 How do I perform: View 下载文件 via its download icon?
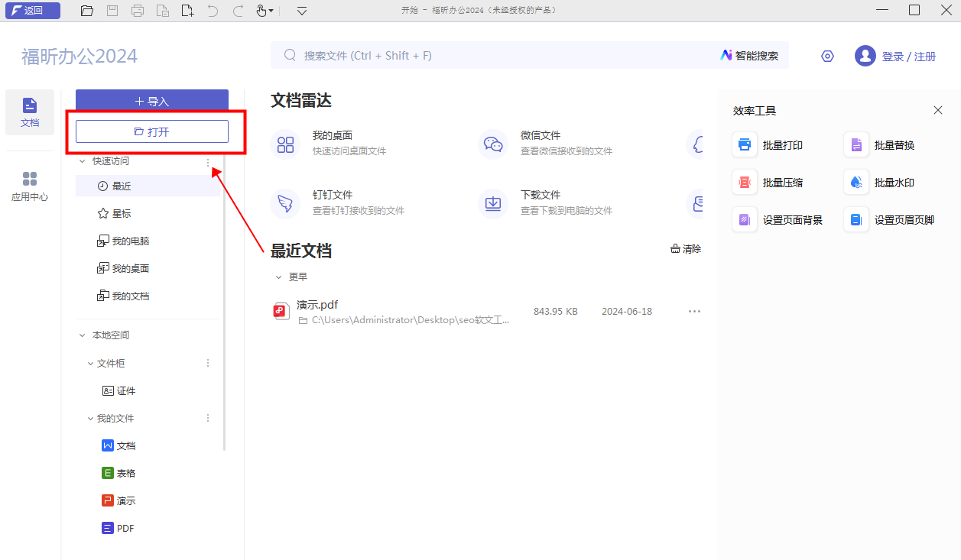tap(493, 203)
